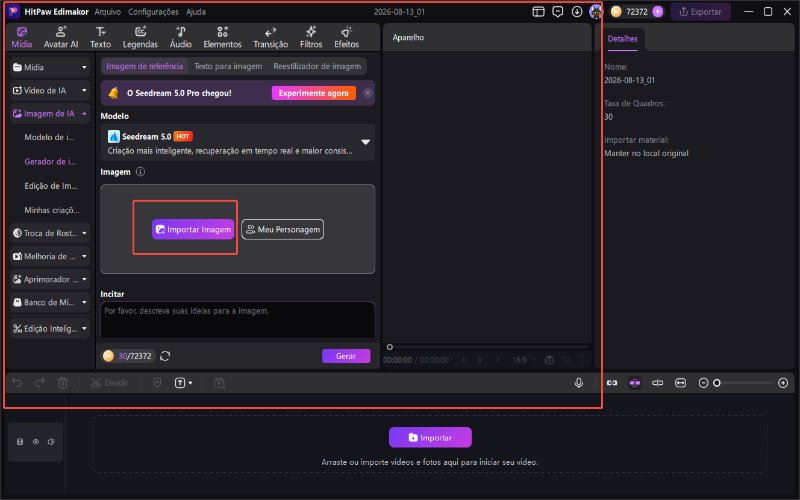
Task: Zoom in timeline with plus icon
Action: click(x=783, y=383)
